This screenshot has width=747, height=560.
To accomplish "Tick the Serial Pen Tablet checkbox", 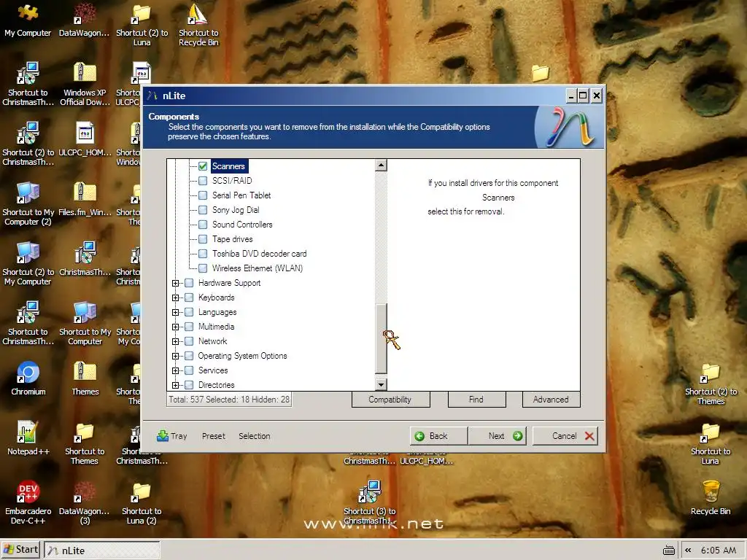I will [x=203, y=195].
